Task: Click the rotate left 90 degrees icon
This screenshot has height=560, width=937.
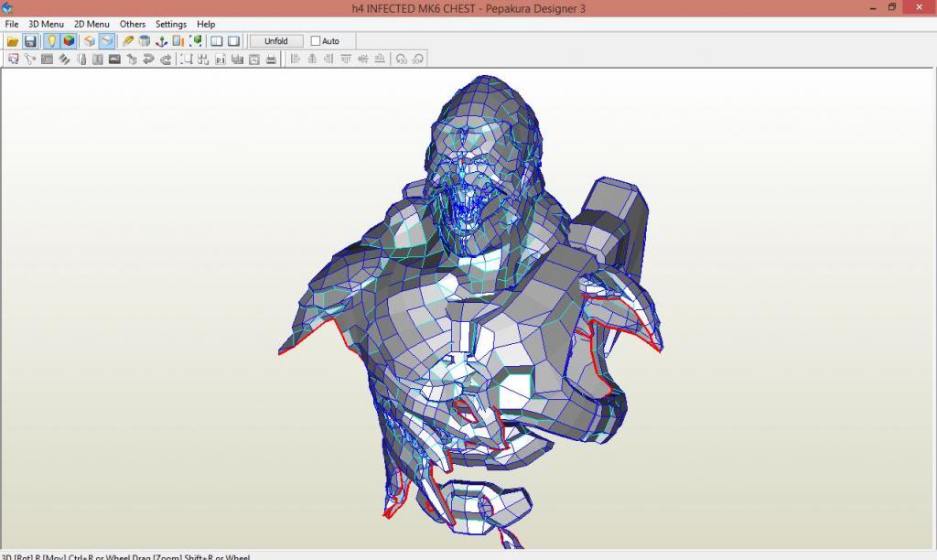Action: coord(402,59)
